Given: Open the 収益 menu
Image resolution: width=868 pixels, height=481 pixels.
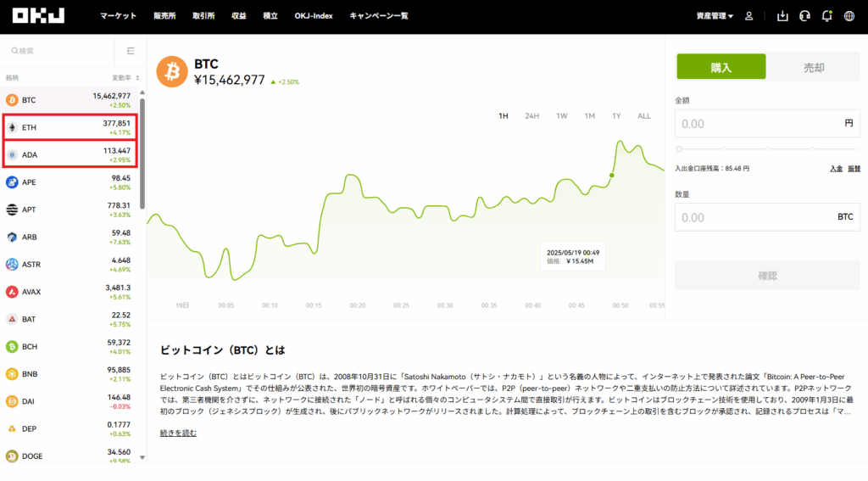Looking at the screenshot, I should (238, 16).
